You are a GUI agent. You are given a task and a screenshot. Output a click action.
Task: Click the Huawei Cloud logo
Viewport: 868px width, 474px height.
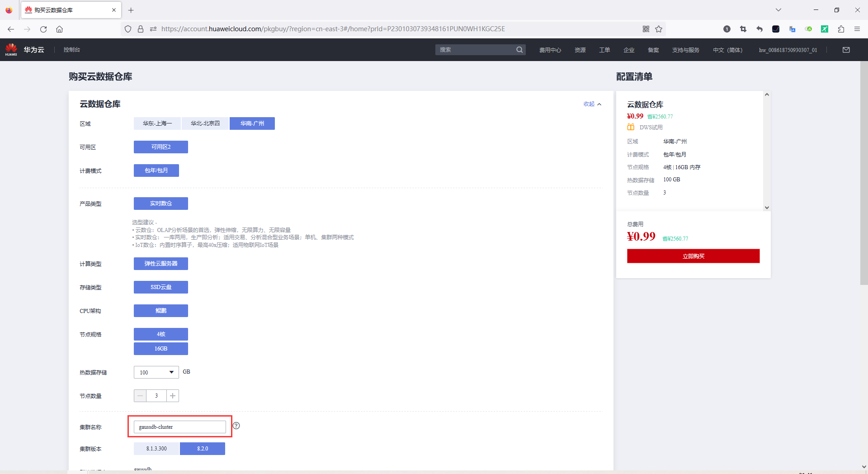tap(11, 49)
